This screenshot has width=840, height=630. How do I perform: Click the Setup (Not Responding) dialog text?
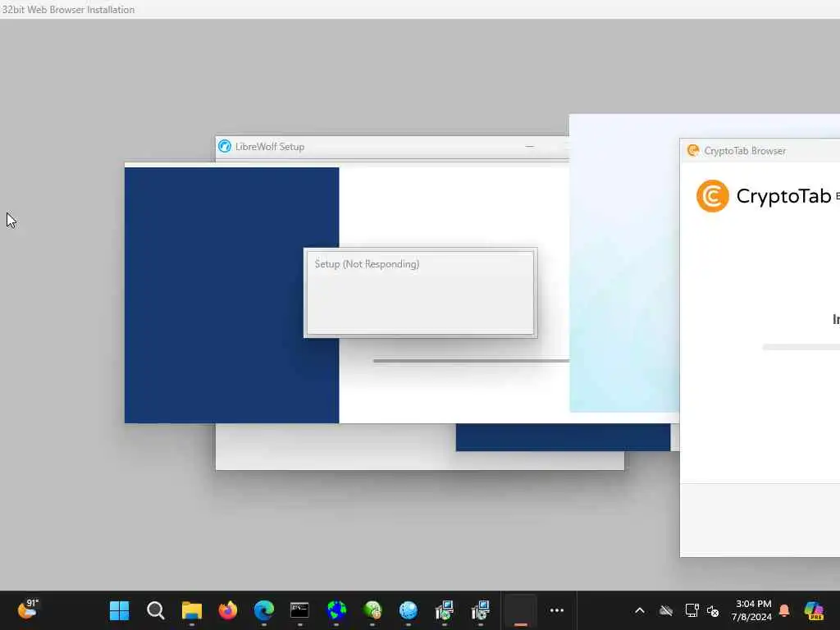tap(367, 264)
